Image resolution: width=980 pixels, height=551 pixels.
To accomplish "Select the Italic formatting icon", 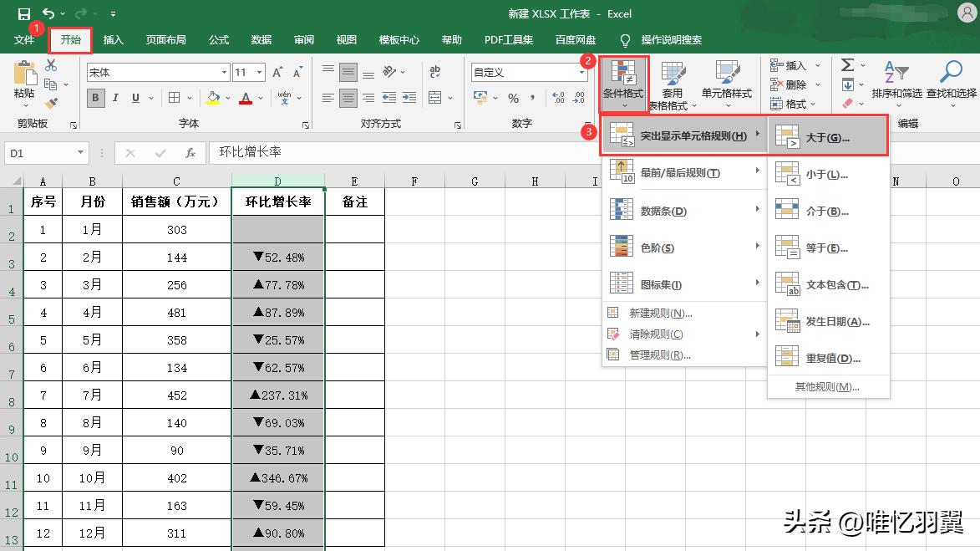I will click(116, 98).
